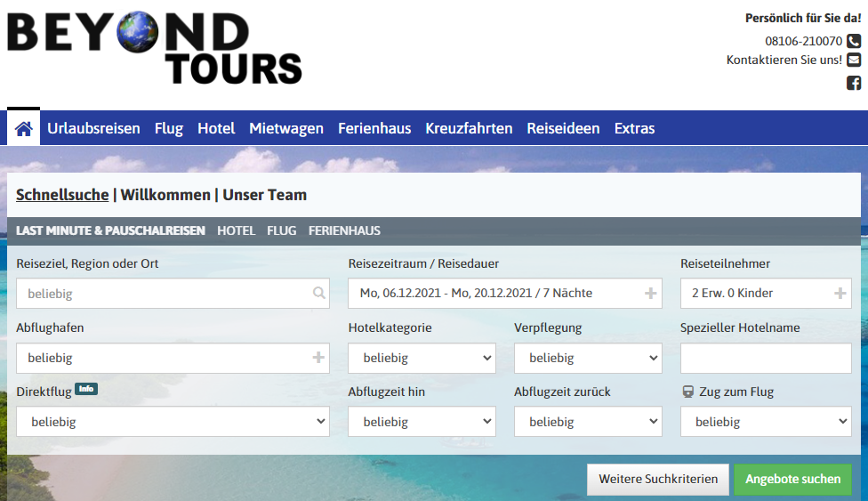Open the Facebook icon link
The width and height of the screenshot is (868, 501).
coord(854,83)
